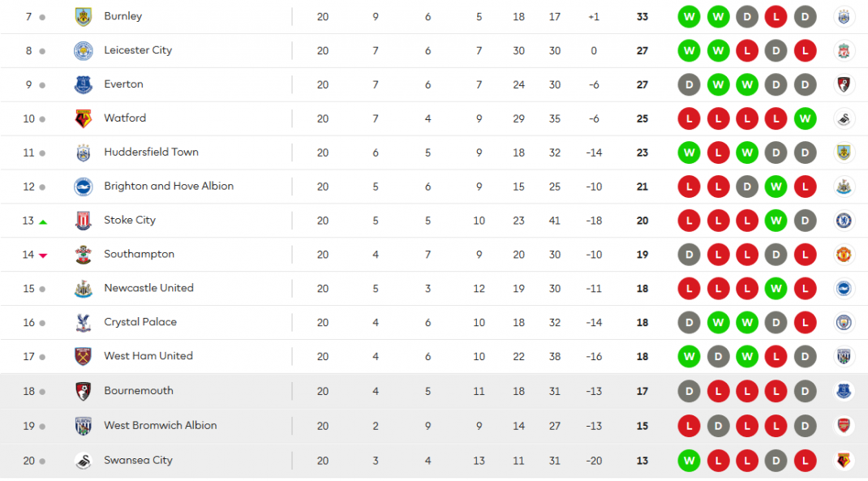Expand the Bournemouth table row
The image size is (868, 481).
(x=434, y=391)
